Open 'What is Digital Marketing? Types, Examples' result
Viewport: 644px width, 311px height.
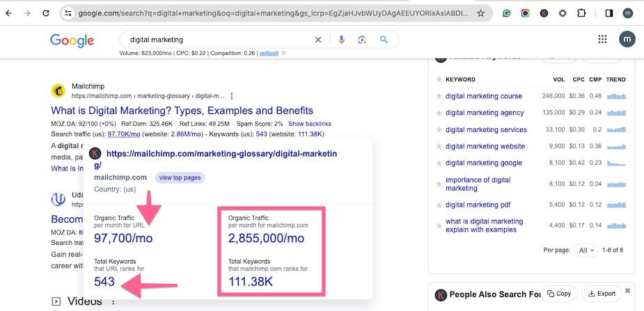point(182,111)
